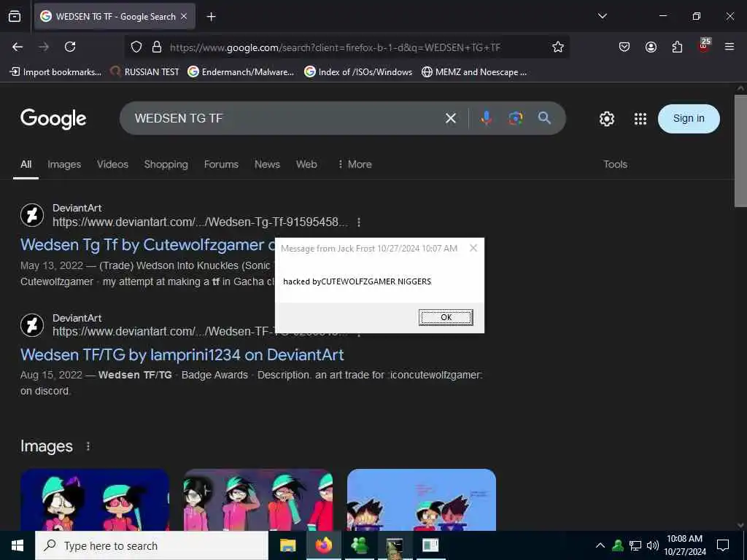747x560 pixels.
Task: Go back to previous page
Action: pyautogui.click(x=18, y=47)
